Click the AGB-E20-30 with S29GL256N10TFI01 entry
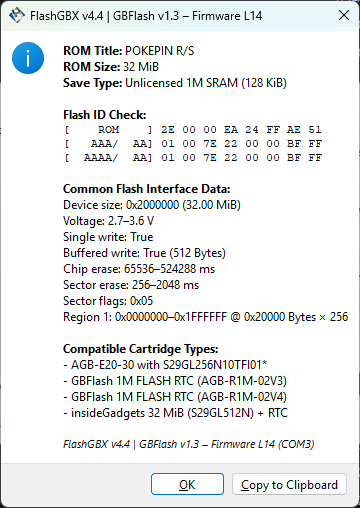 165,365
